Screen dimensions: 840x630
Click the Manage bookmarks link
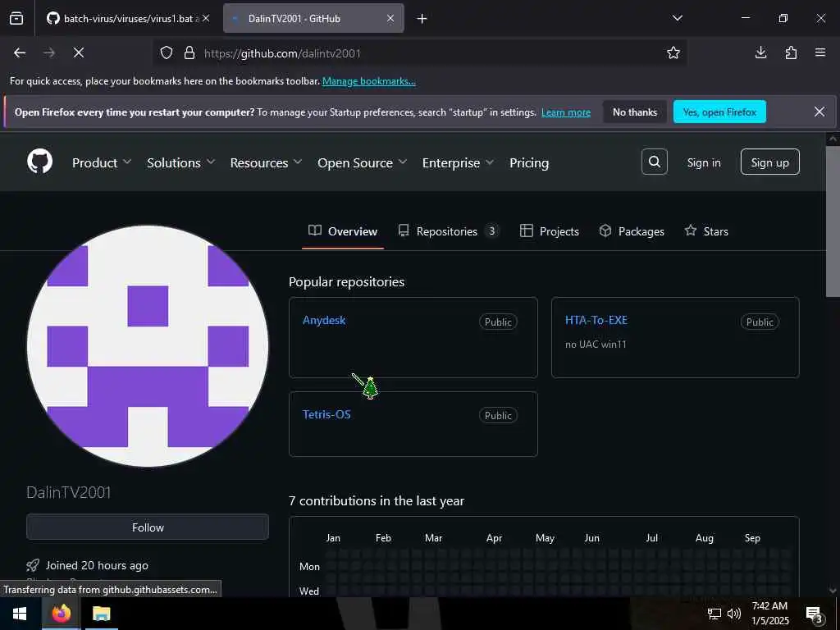click(368, 81)
